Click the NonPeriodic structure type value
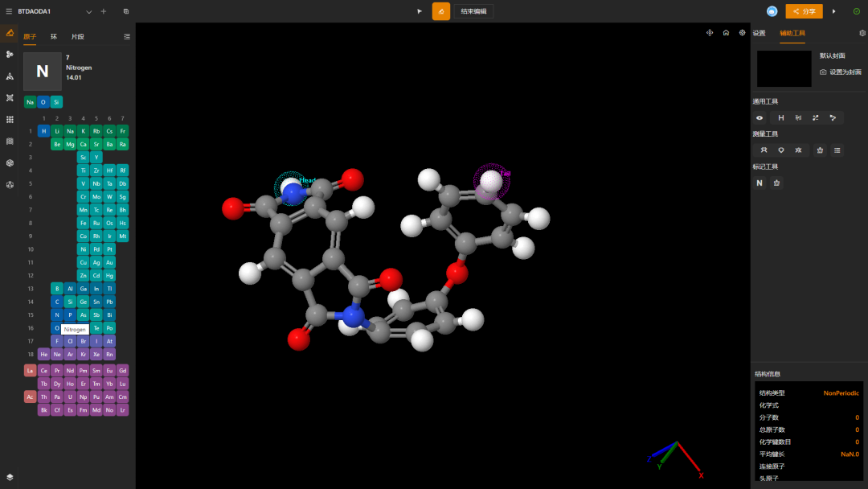Image resolution: width=868 pixels, height=489 pixels. [x=841, y=393]
